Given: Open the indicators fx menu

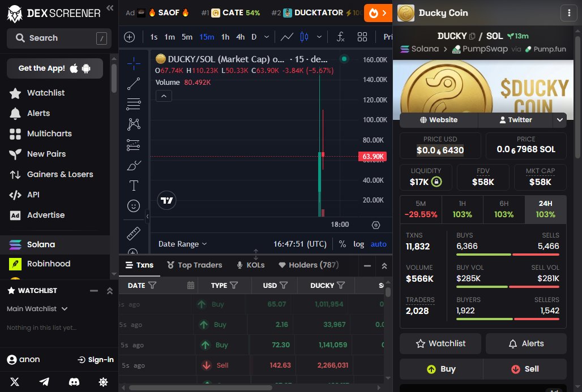Looking at the screenshot, I should [x=340, y=37].
